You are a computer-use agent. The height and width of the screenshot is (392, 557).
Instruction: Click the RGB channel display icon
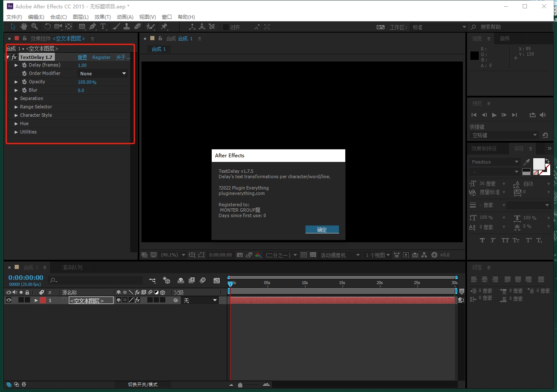point(258,255)
